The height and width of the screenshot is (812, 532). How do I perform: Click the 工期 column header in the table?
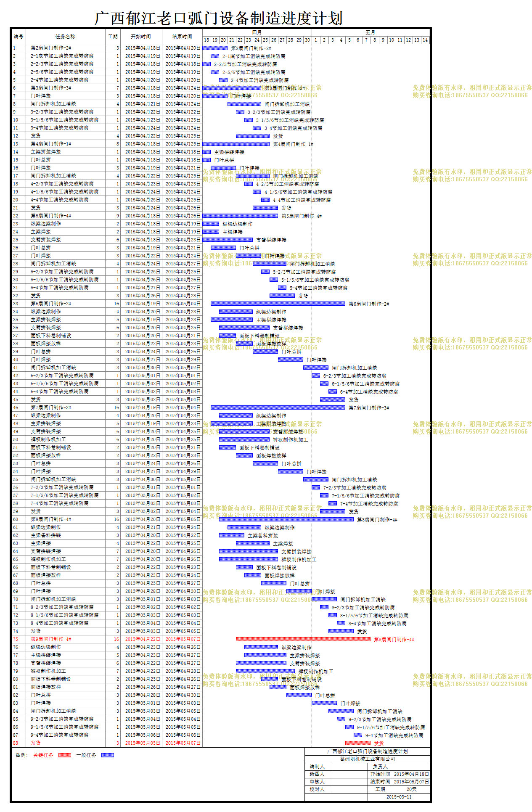click(113, 37)
